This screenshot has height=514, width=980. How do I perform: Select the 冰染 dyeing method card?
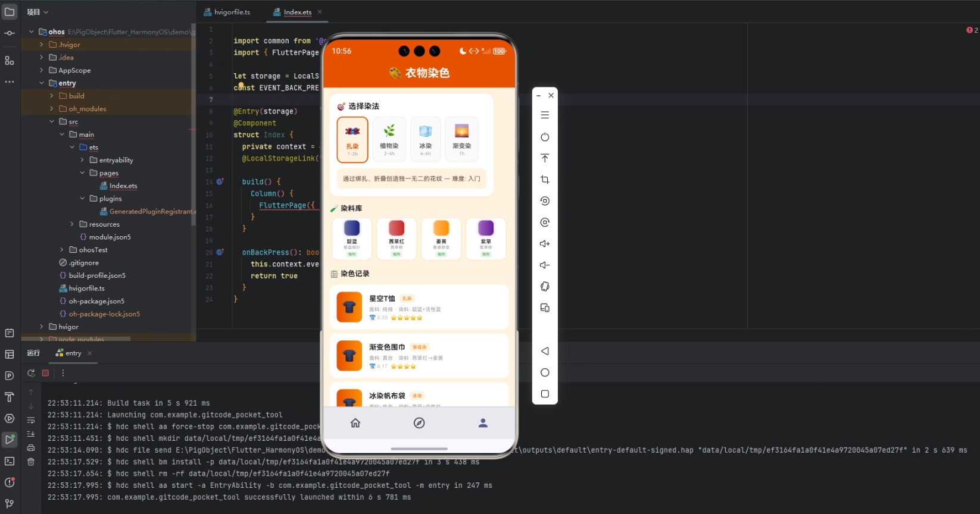425,139
